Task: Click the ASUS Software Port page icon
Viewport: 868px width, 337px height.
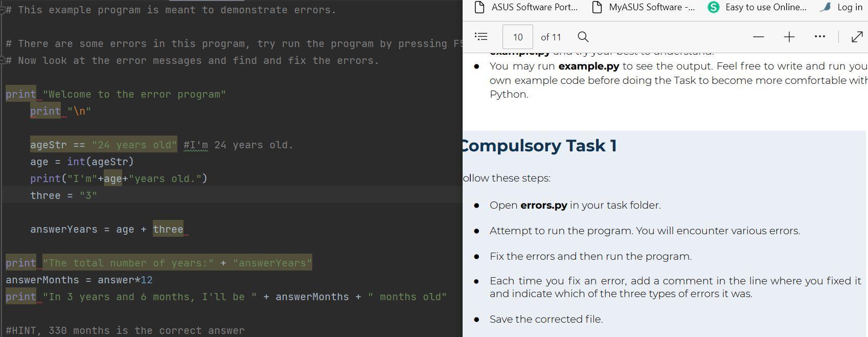Action: pyautogui.click(x=479, y=7)
